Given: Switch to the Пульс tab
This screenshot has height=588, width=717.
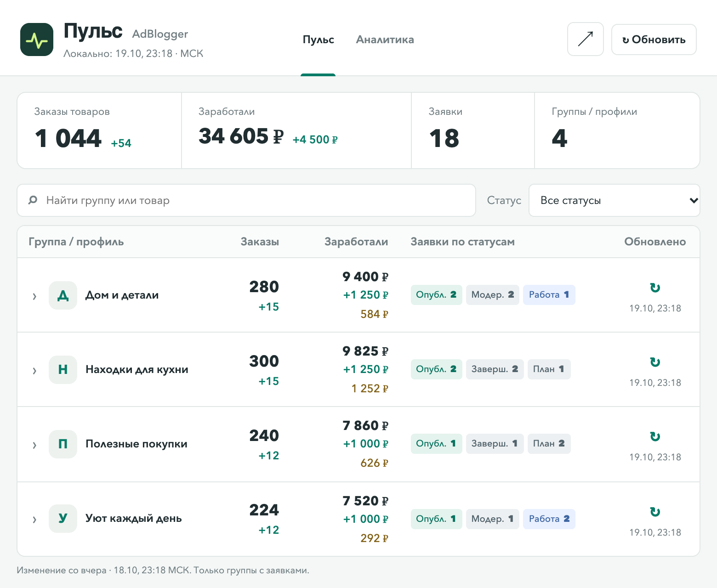Looking at the screenshot, I should (318, 40).
